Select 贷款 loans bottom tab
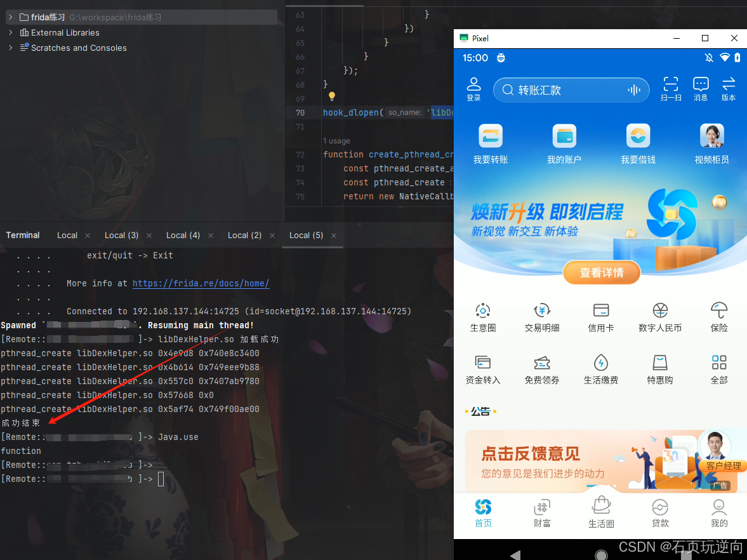This screenshot has height=560, width=747. click(660, 513)
